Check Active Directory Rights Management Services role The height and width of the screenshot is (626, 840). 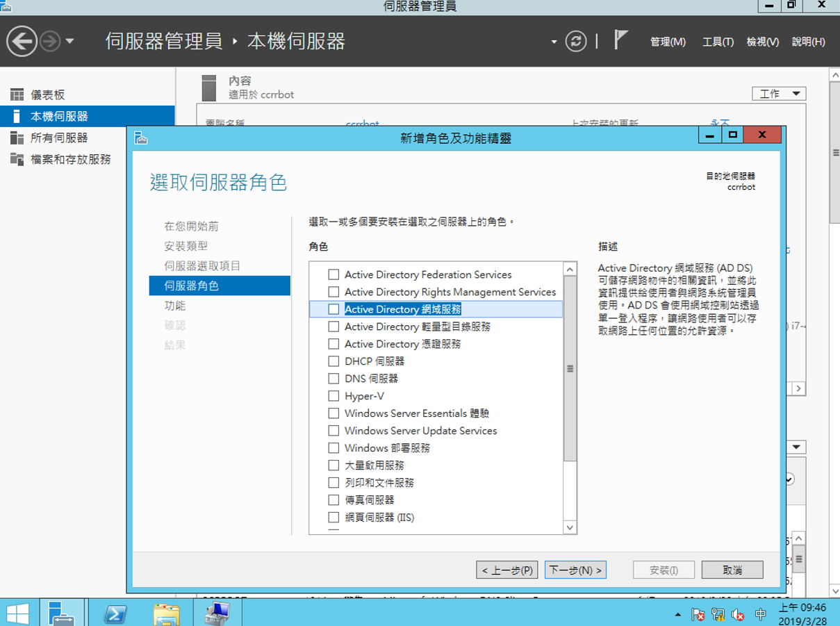[333, 292]
